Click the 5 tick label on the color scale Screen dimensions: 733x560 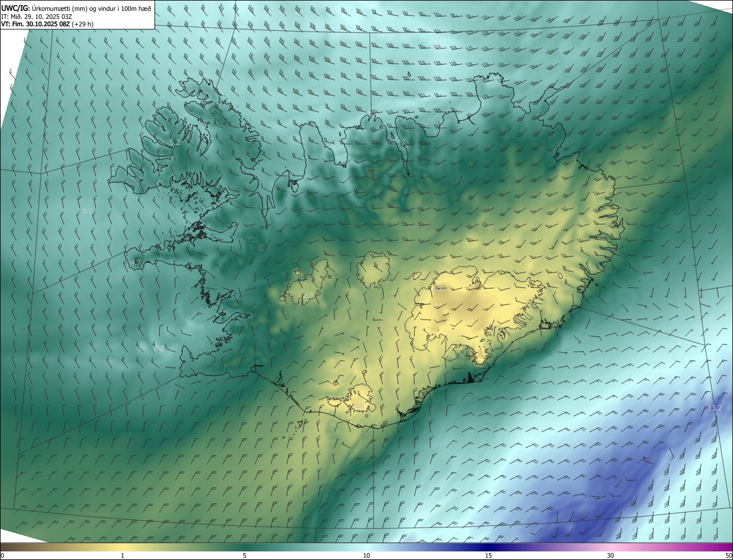pyautogui.click(x=245, y=555)
